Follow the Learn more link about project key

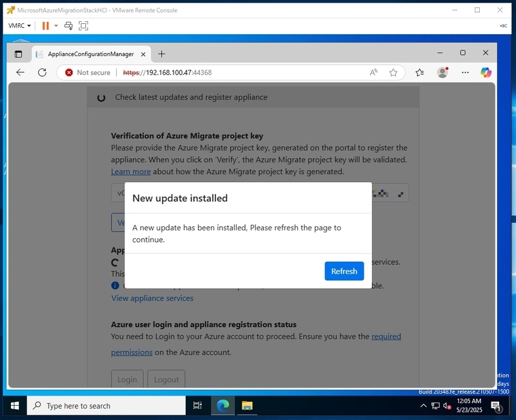[x=131, y=172]
